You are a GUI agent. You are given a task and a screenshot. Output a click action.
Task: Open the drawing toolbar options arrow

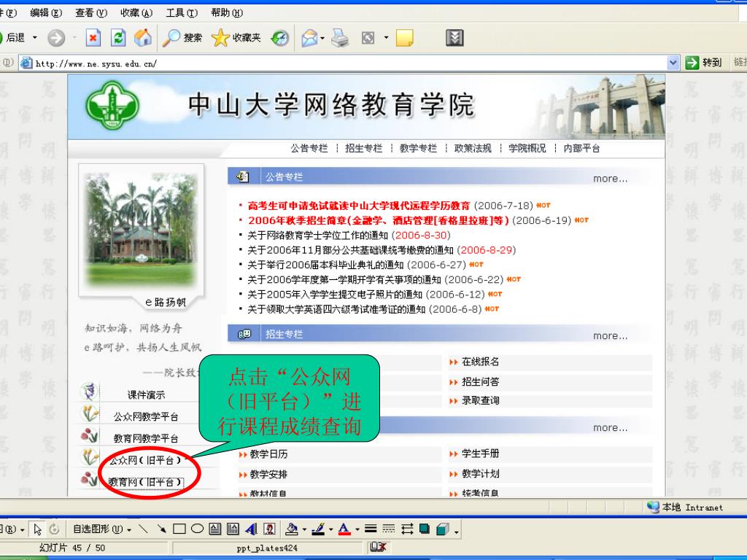pyautogui.click(x=457, y=532)
